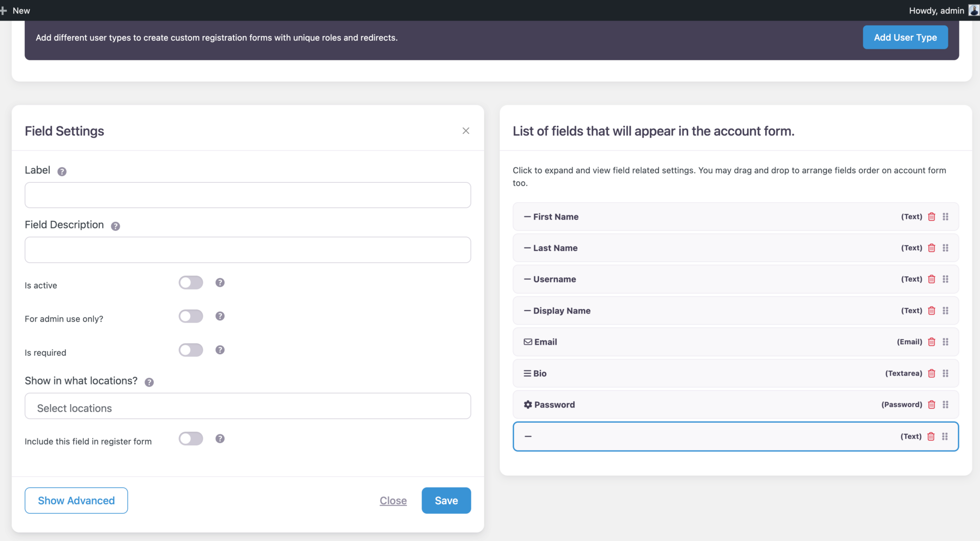Delete the Username field
Image resolution: width=980 pixels, height=541 pixels.
click(x=931, y=279)
